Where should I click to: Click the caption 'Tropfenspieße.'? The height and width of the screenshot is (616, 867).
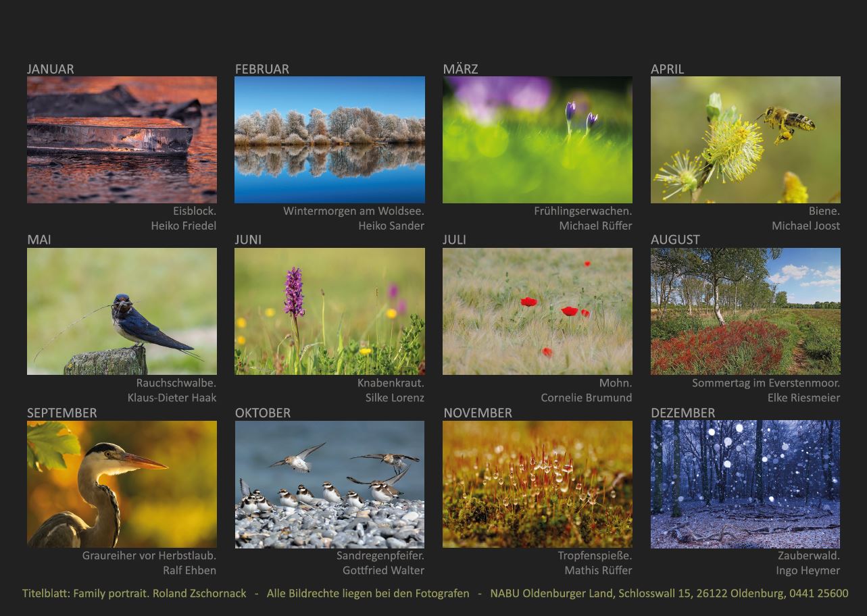tap(595, 556)
